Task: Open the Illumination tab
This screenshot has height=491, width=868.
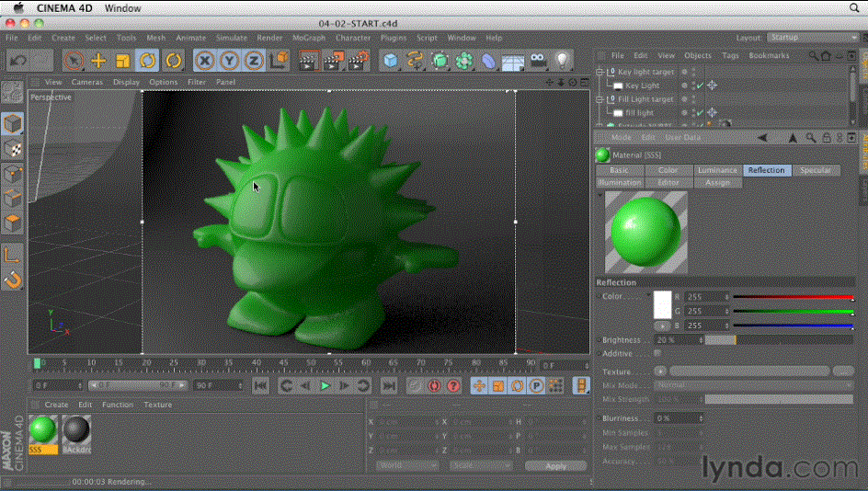Action: [620, 183]
